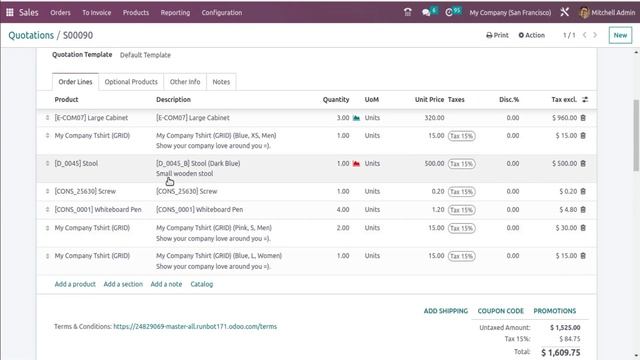Image resolution: width=640 pixels, height=360 pixels.
Task: Show Stool red forecast icon
Action: click(x=356, y=164)
